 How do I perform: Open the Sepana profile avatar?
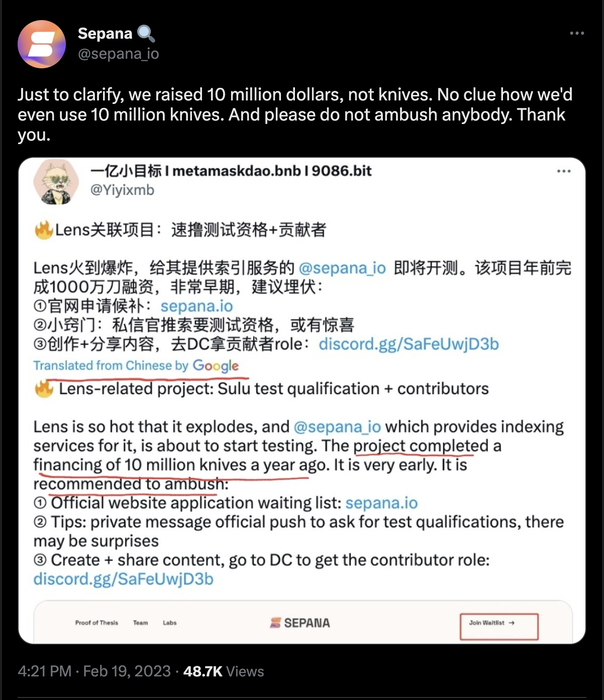(42, 44)
